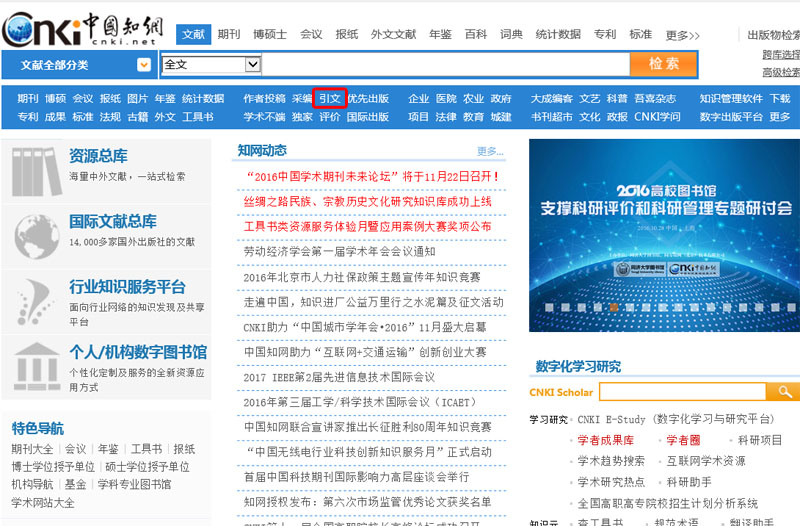
Task: Click 更多... beside 知网动态
Action: click(x=490, y=151)
